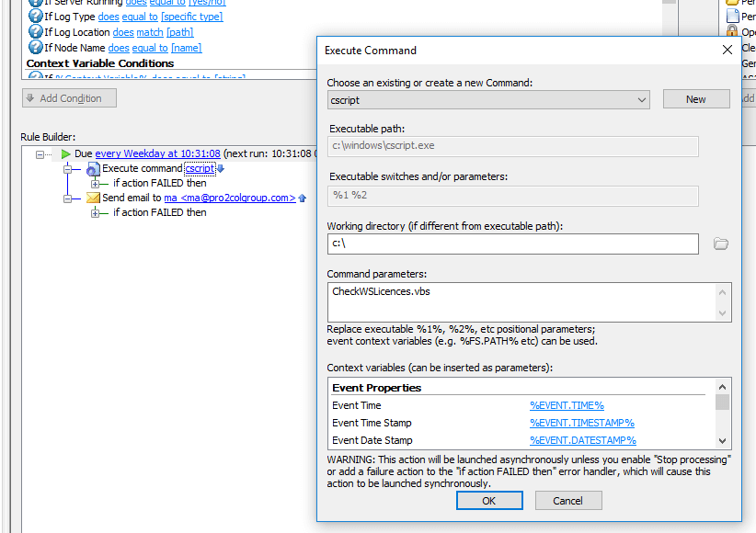The image size is (756, 533).
Task: Confirm the dialog with OK
Action: coord(488,501)
